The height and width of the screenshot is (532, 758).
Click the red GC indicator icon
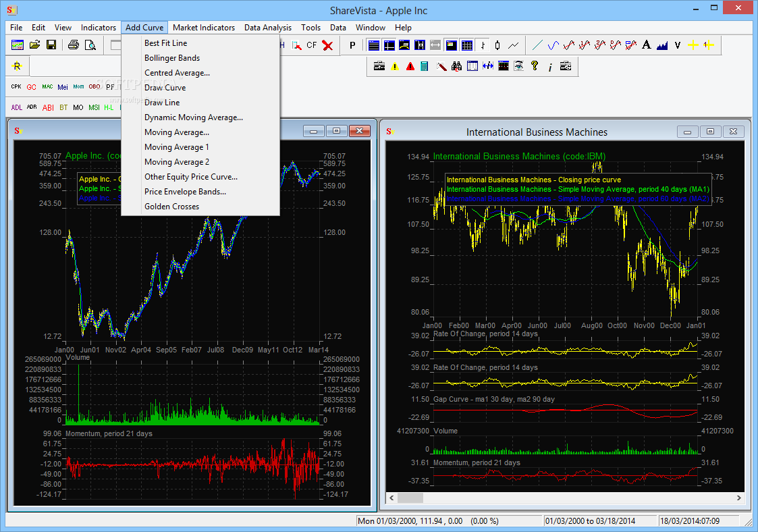point(31,87)
